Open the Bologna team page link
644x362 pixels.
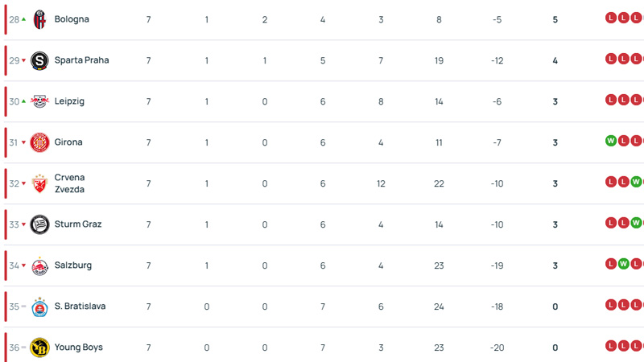tap(72, 19)
